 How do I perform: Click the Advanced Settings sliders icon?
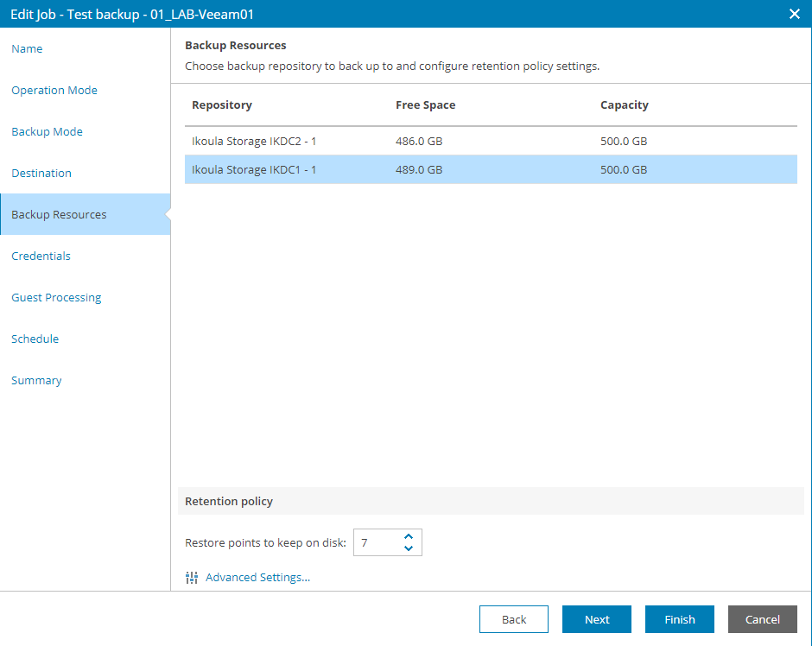(192, 578)
